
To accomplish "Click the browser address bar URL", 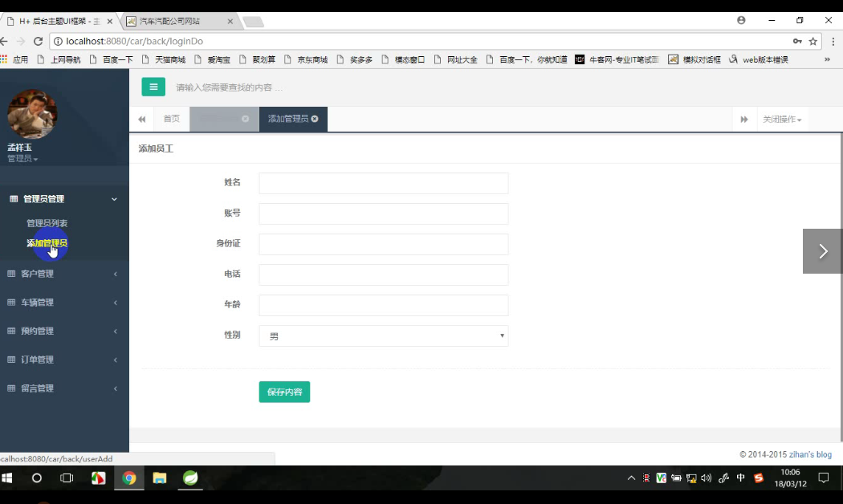I will (x=134, y=42).
